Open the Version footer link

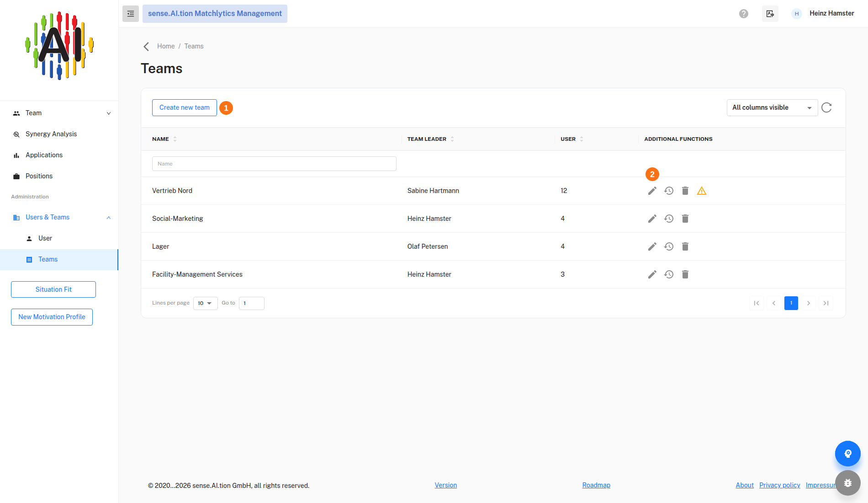tap(446, 485)
